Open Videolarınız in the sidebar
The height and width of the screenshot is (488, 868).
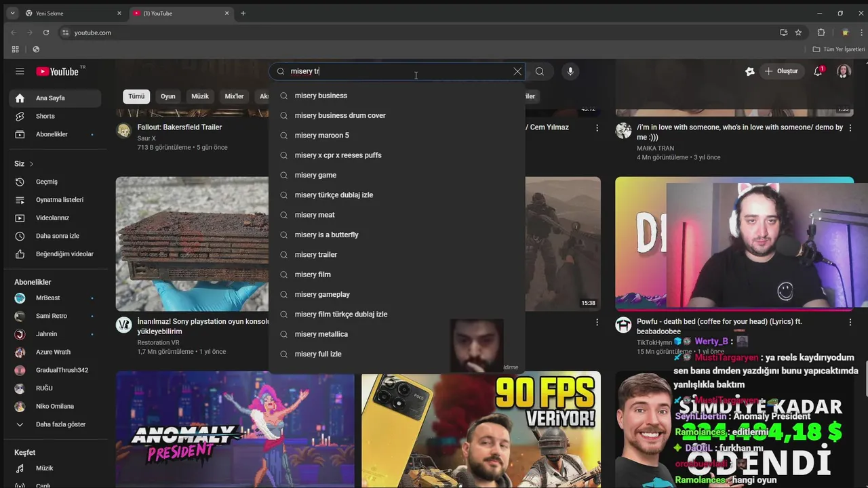(55, 218)
